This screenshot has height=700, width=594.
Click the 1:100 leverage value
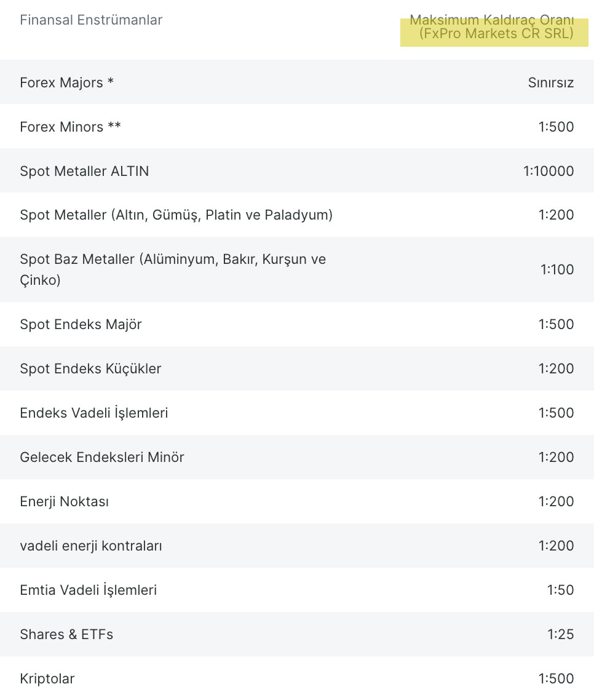click(x=557, y=269)
